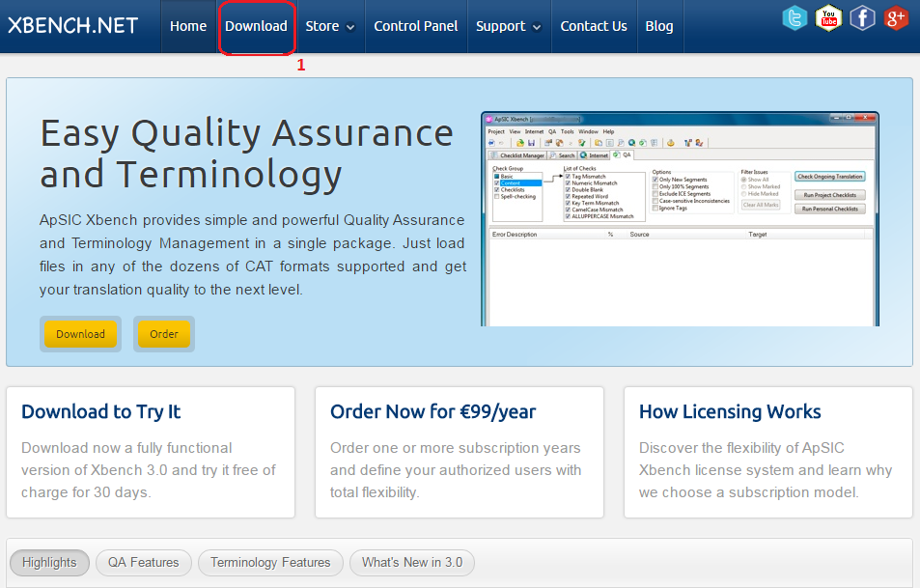Switch to the Terminology Features tab

pyautogui.click(x=270, y=563)
